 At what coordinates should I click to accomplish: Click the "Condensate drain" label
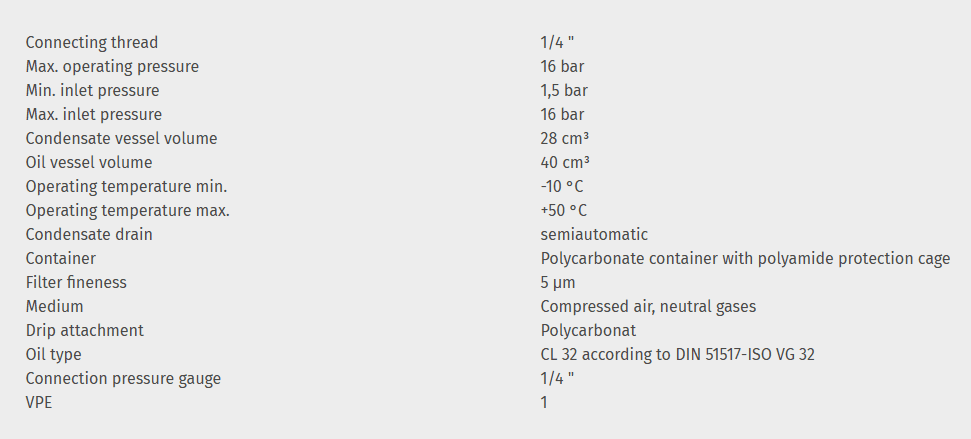click(89, 234)
